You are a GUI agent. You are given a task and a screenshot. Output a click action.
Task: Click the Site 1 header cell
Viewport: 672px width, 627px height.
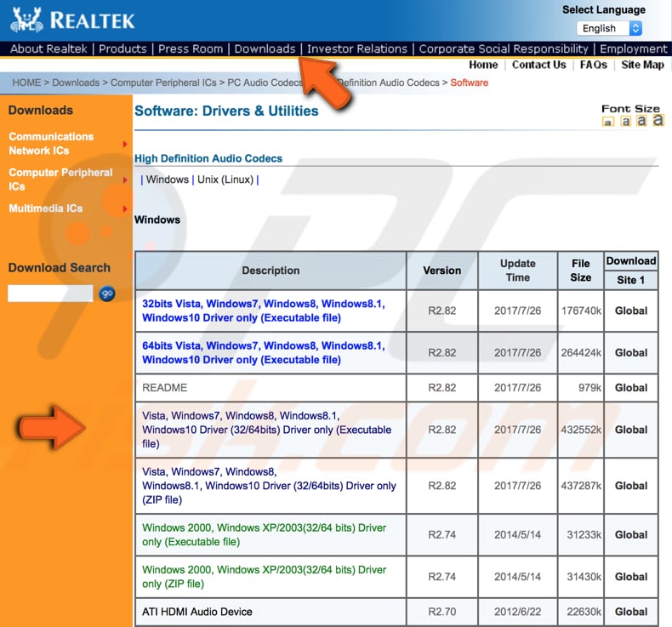pos(631,280)
